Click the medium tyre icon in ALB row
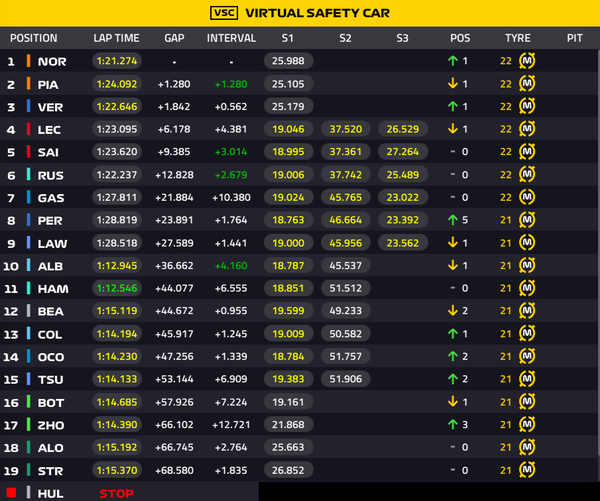This screenshot has width=600, height=501. click(527, 265)
